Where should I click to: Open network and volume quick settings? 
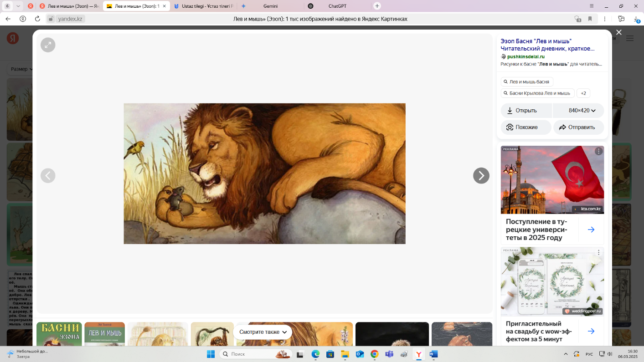coord(606,354)
